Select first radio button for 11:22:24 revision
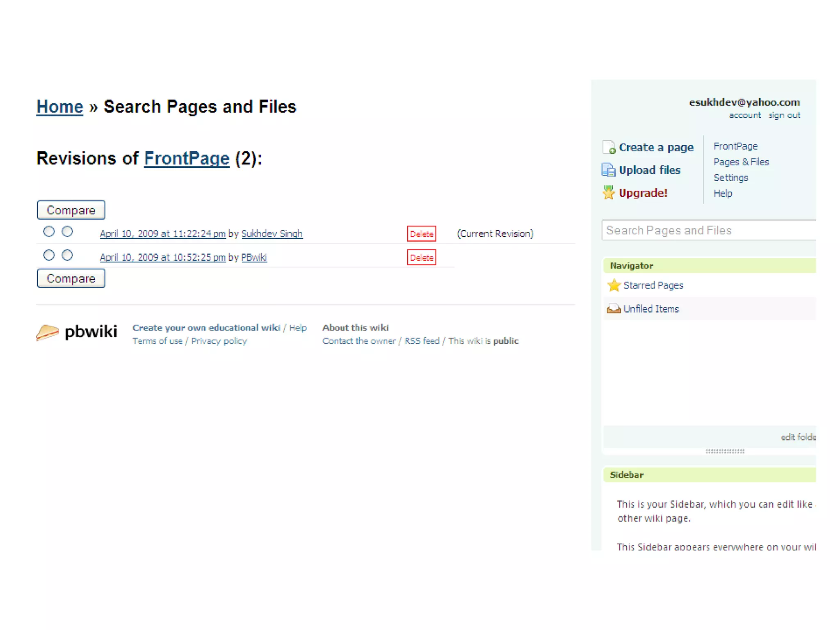This screenshot has height=630, width=840. tap(49, 232)
